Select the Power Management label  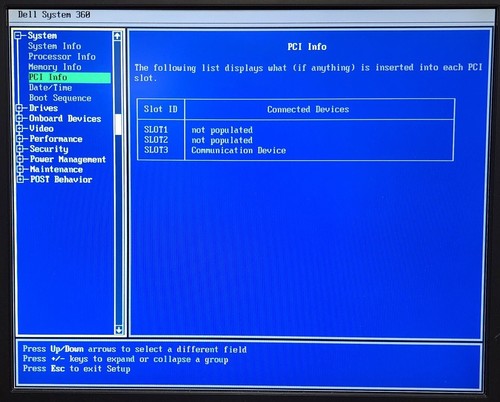tap(68, 159)
